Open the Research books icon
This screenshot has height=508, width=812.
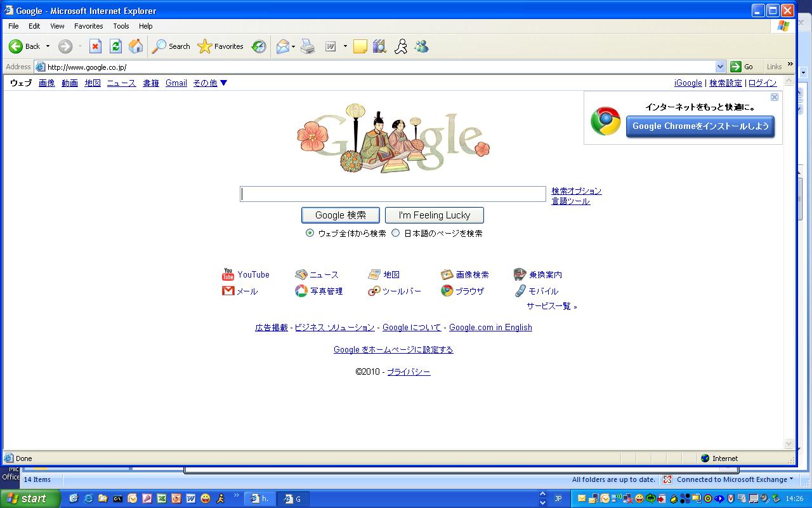point(379,46)
